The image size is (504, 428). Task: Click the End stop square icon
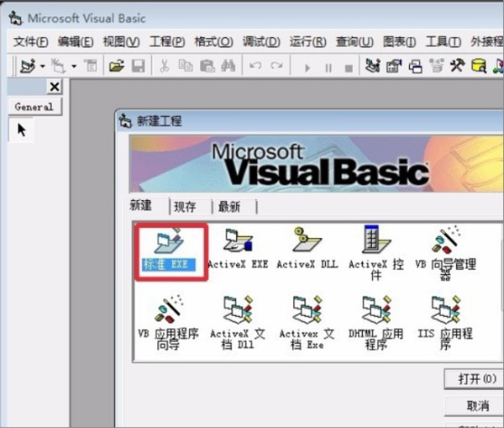coord(349,68)
